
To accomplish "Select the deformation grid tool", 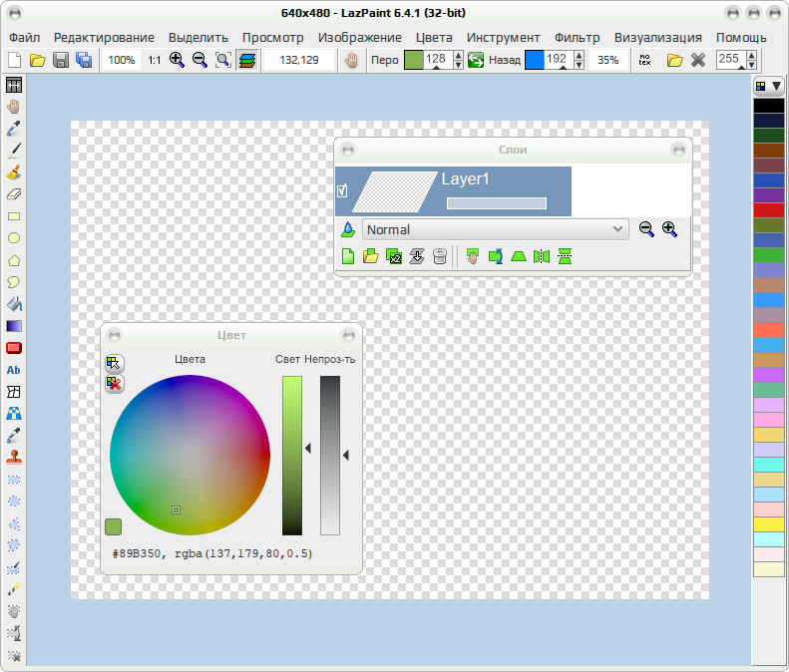I will [x=14, y=391].
